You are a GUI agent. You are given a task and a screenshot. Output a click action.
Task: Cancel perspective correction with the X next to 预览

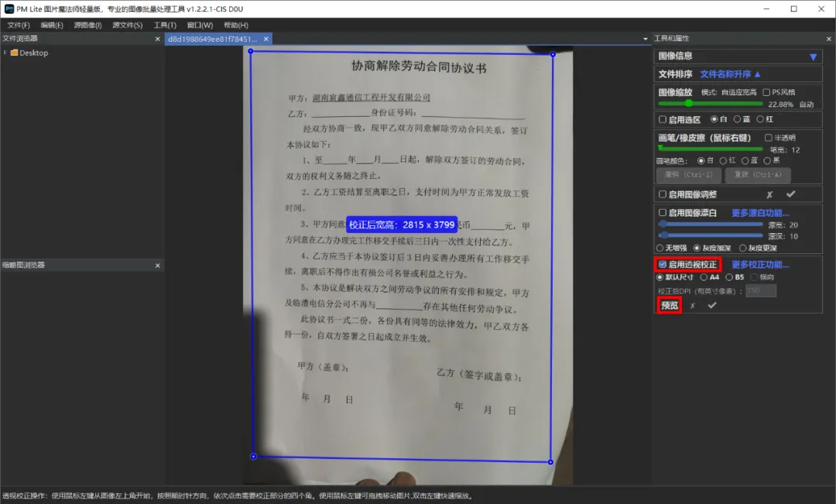coord(693,306)
